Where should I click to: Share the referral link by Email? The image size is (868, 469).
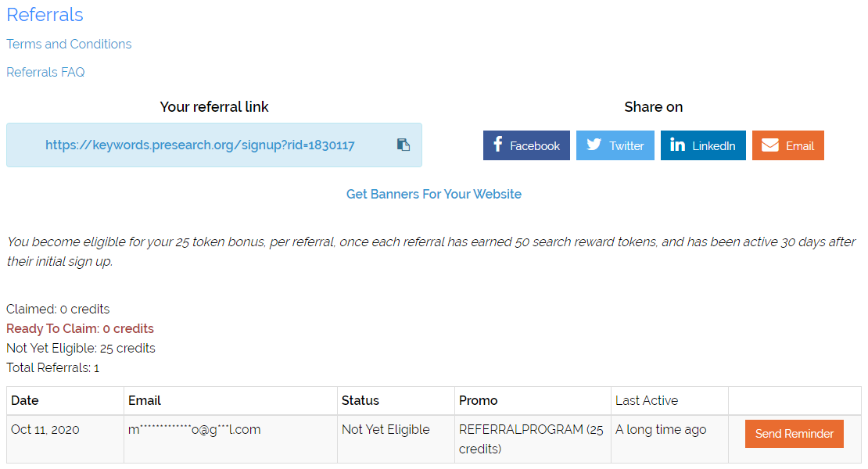click(x=787, y=145)
